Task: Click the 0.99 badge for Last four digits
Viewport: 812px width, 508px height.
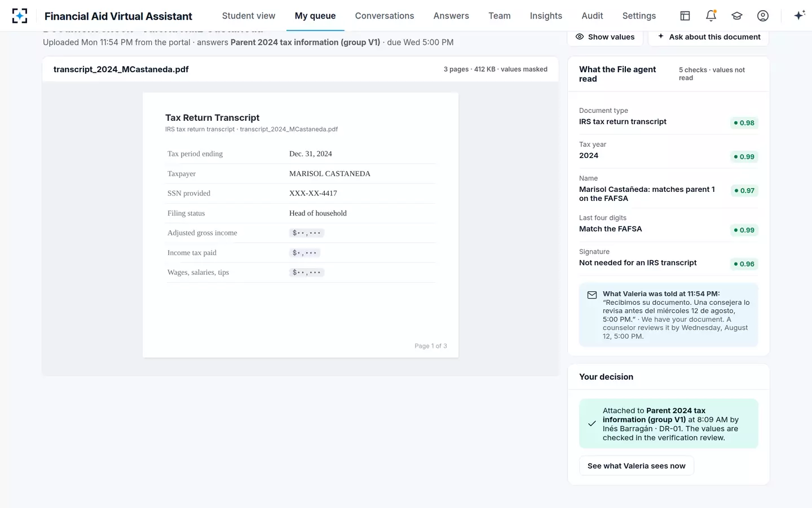Action: click(744, 230)
